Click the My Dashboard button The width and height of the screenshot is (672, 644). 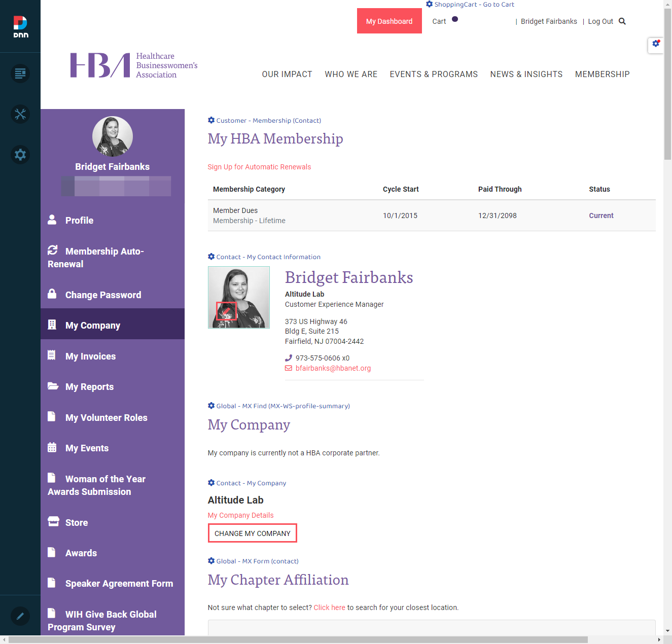pos(390,21)
